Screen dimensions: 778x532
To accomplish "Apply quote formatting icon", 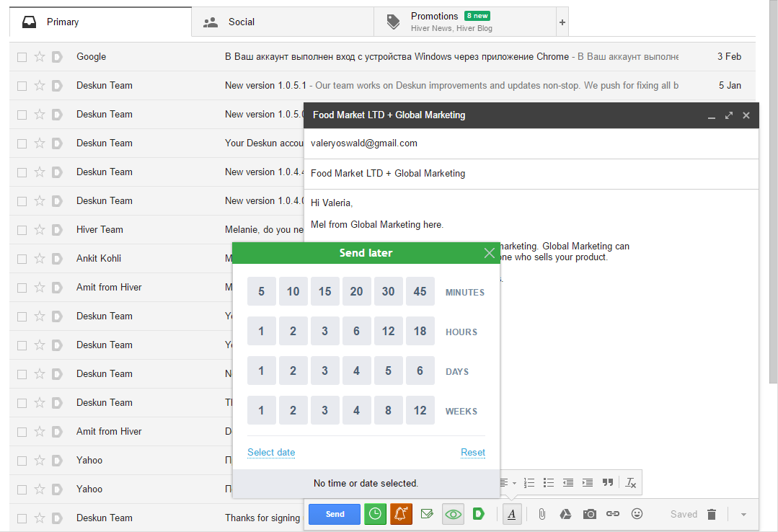I will click(x=608, y=482).
